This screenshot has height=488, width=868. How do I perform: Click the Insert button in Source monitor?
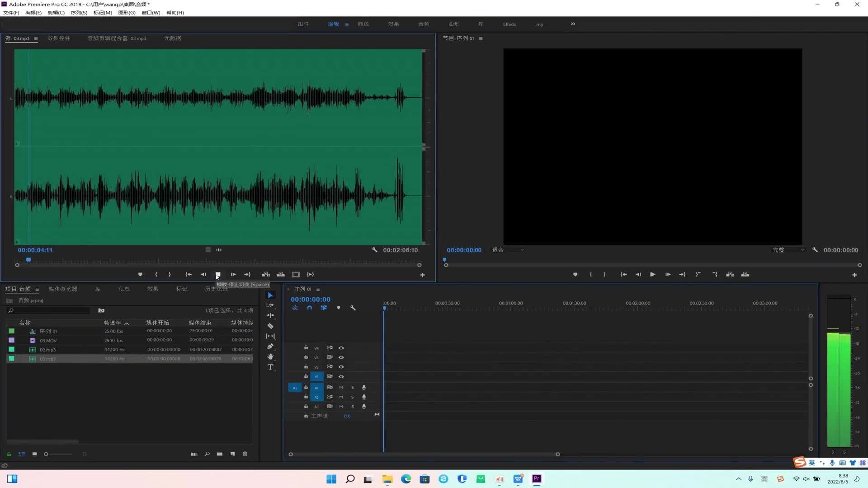point(266,274)
